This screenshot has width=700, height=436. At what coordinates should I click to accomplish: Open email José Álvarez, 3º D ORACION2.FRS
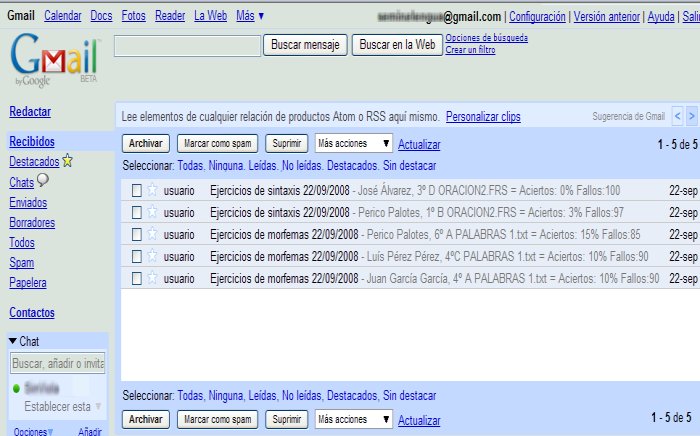click(409, 191)
